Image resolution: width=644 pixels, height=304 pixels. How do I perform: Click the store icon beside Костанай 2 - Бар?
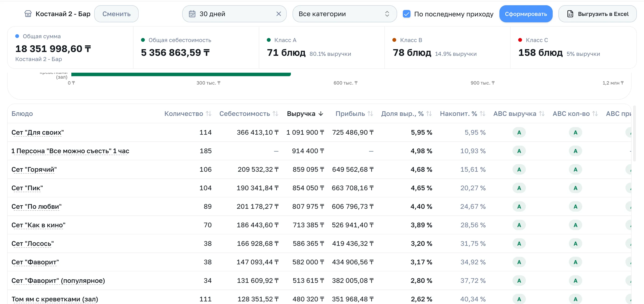pos(28,14)
